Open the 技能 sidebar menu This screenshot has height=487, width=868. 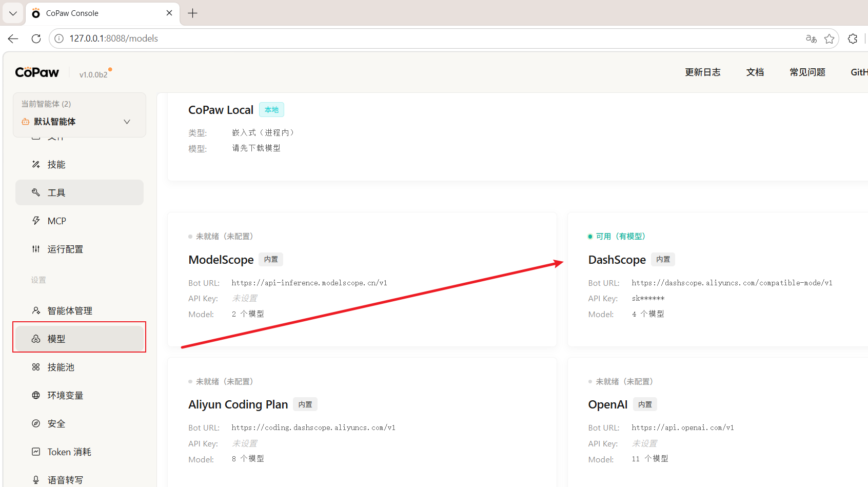[x=80, y=164]
